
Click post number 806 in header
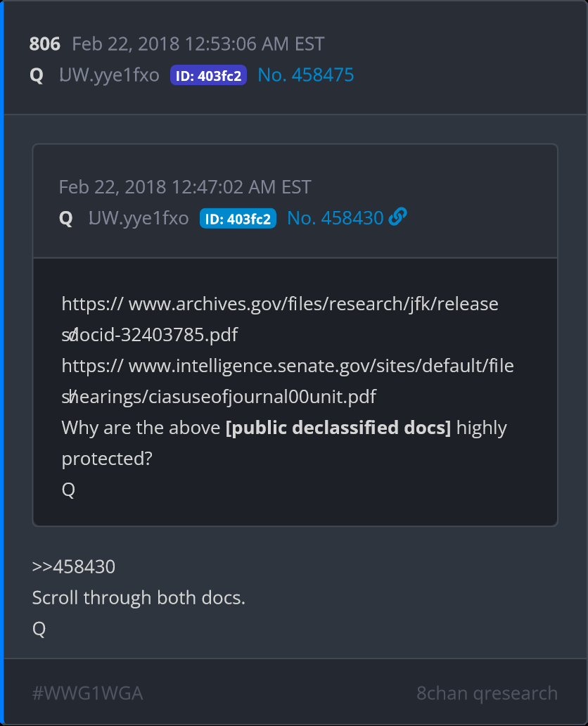44,44
